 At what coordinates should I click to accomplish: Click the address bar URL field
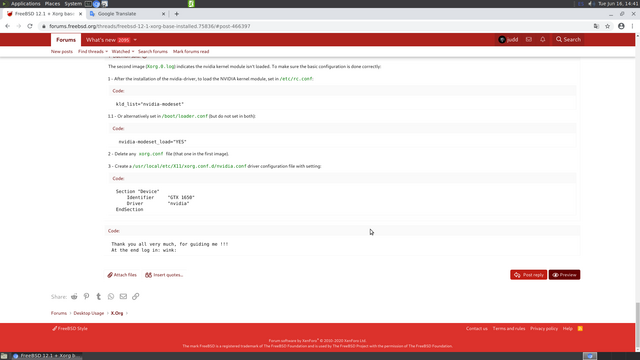314,26
